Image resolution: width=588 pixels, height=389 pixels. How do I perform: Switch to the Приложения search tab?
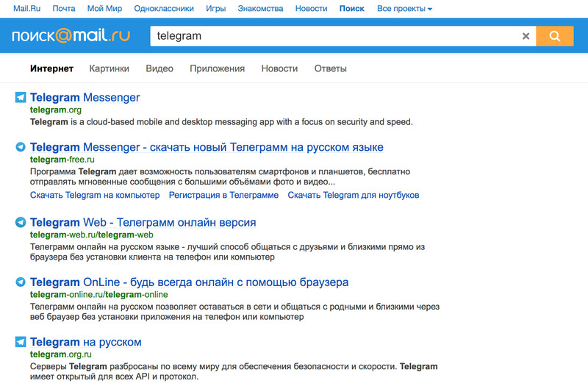click(x=217, y=68)
